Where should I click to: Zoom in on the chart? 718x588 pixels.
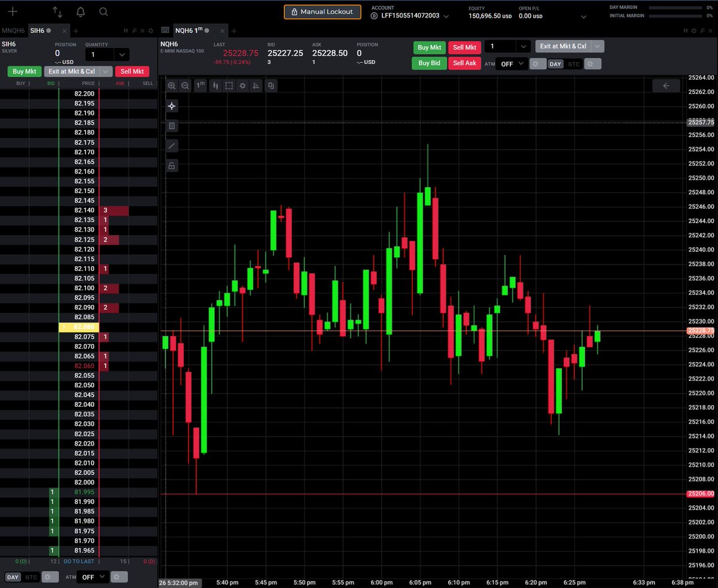[x=172, y=86]
